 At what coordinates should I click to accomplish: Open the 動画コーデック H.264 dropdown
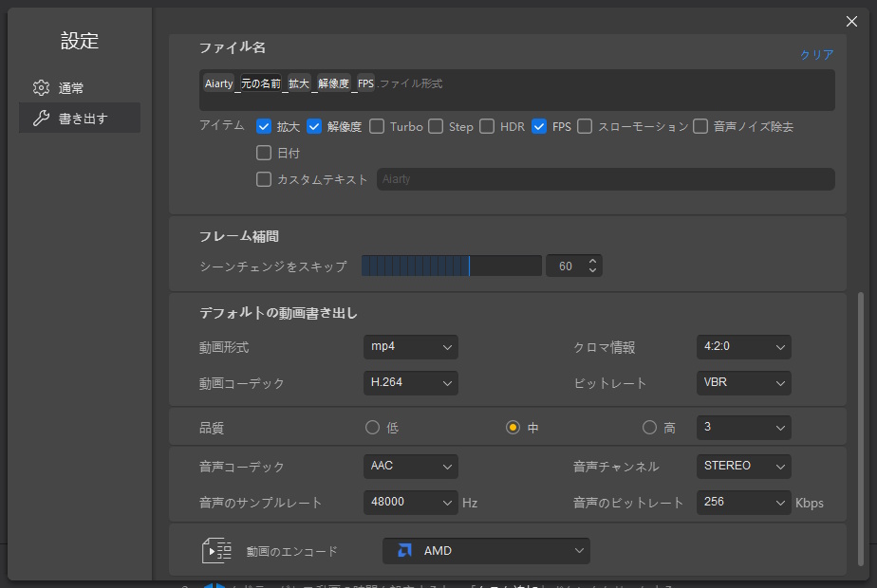(x=411, y=383)
